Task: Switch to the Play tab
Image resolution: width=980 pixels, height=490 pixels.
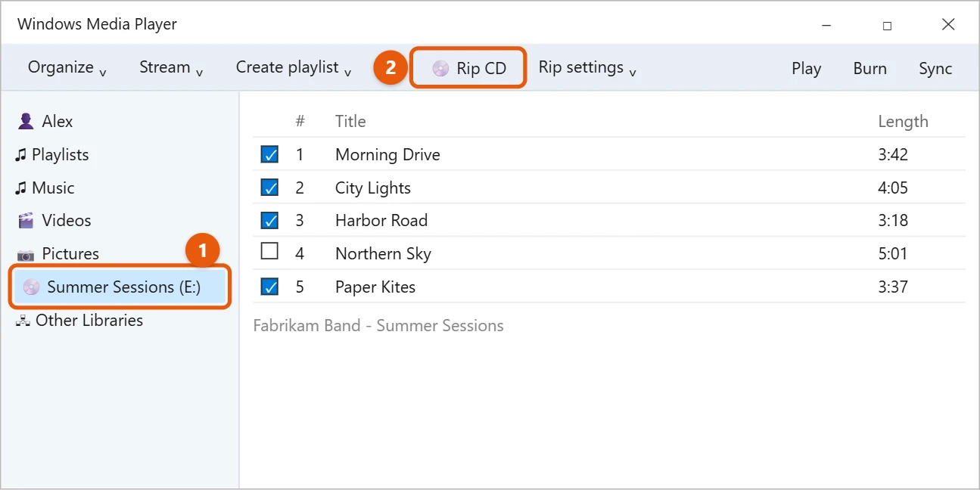Action: pos(807,68)
